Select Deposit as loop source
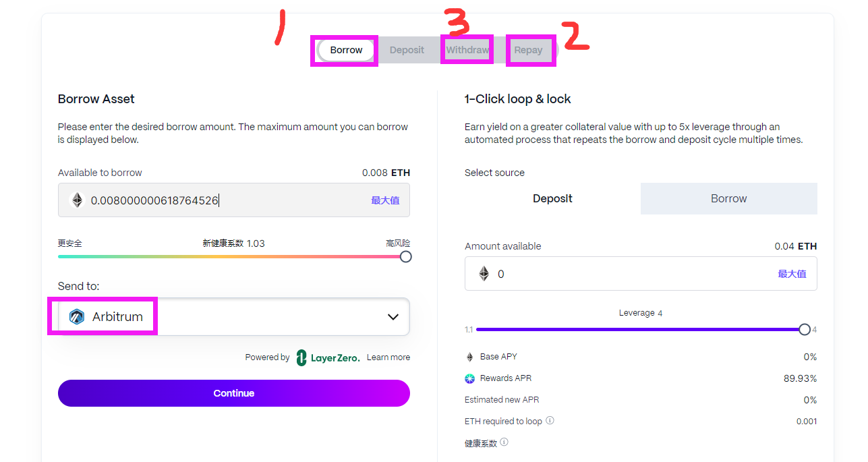 tap(552, 198)
